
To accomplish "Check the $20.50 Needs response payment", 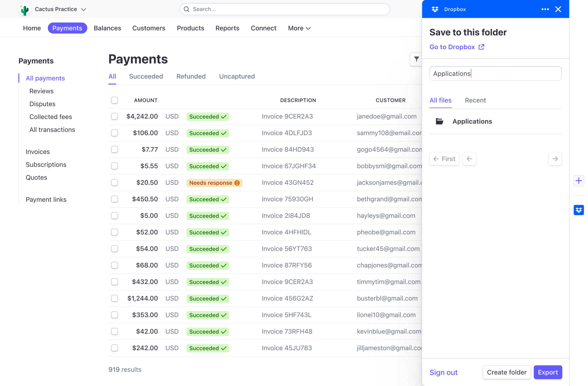I will tap(115, 183).
